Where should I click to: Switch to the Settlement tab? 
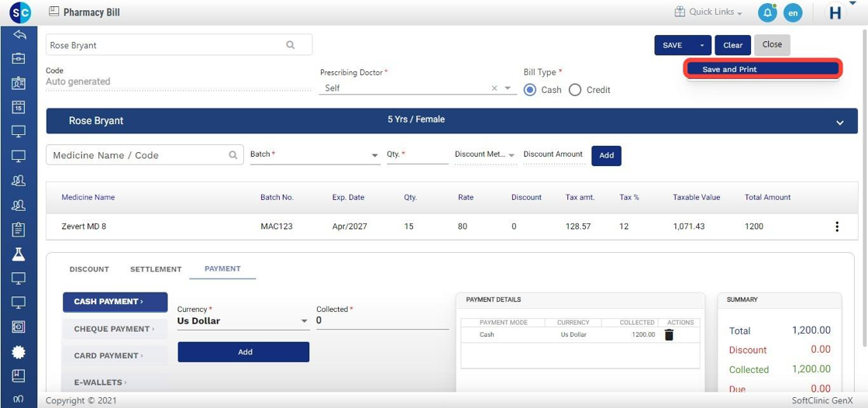tap(156, 269)
